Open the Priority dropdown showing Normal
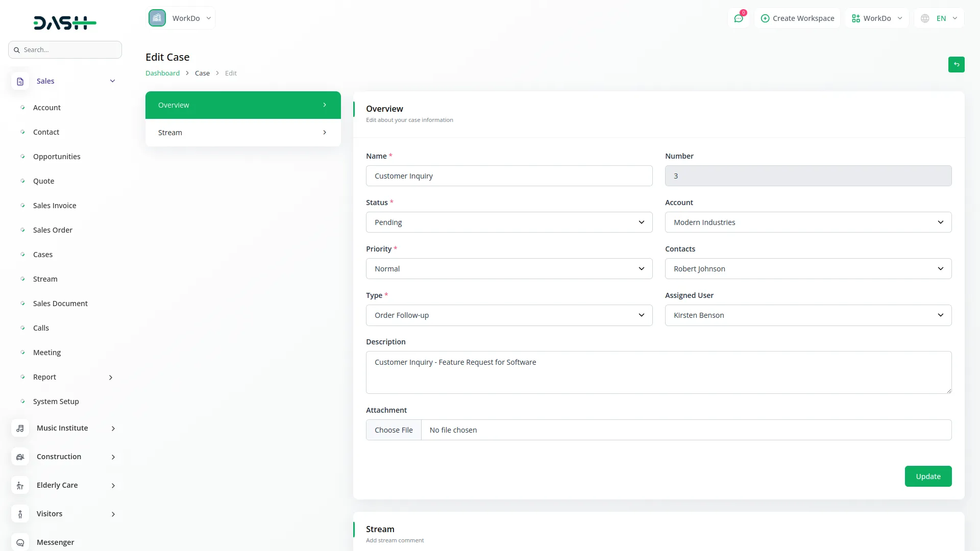 (509, 269)
